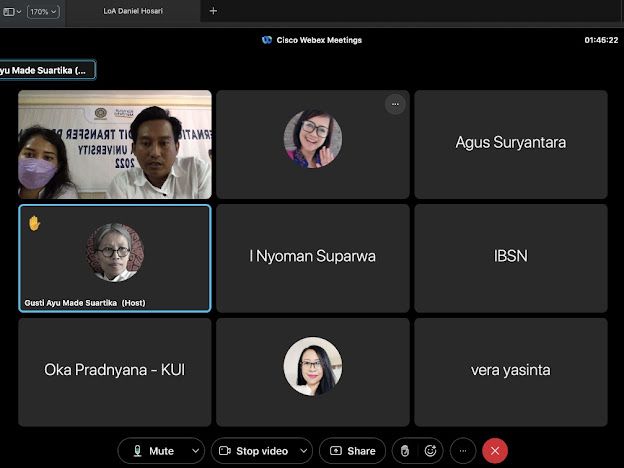Open the emoji reactions icon
This screenshot has width=624, height=468.
[x=430, y=451]
